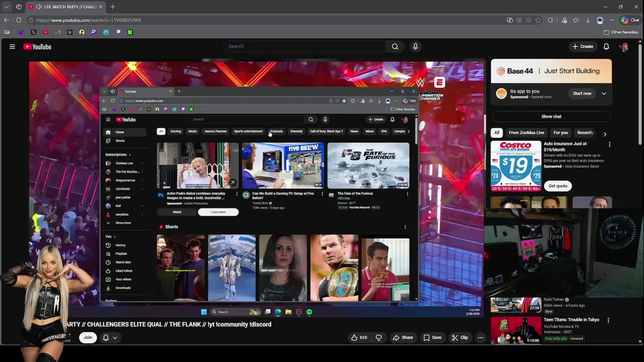Focus the YouTube search input field
Screen dimensions: 644x362
pyautogui.click(x=304, y=46)
